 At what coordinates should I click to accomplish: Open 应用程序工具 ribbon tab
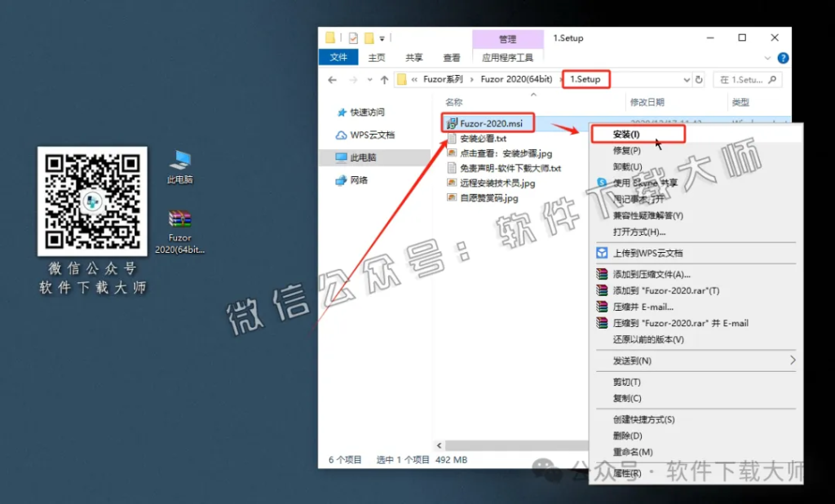(507, 58)
